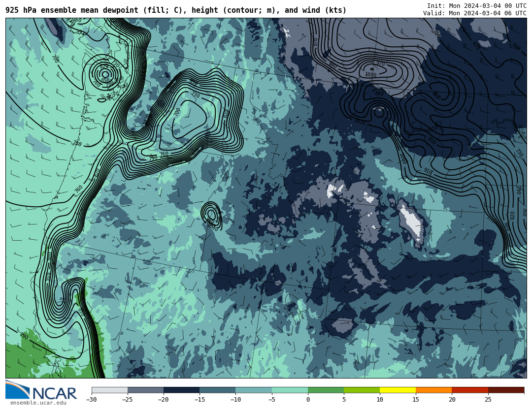Click the -5 to 0 mint colorbar swatch
Image resolution: width=532 pixels, height=409 pixels.
pos(290,390)
